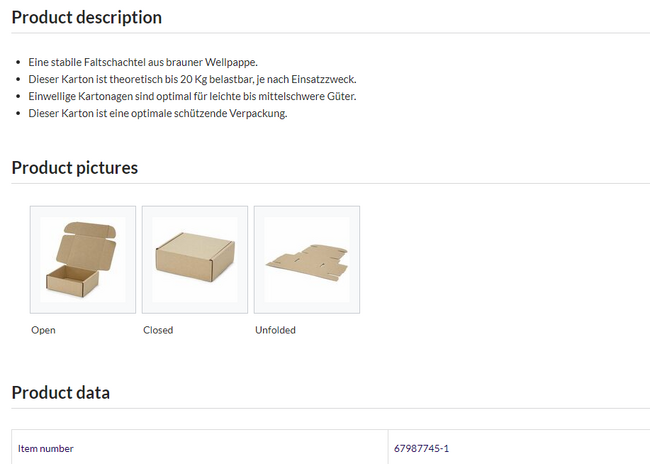Image resolution: width=650 pixels, height=464 pixels.
Task: Click the Product pictures heading
Action: coord(75,168)
